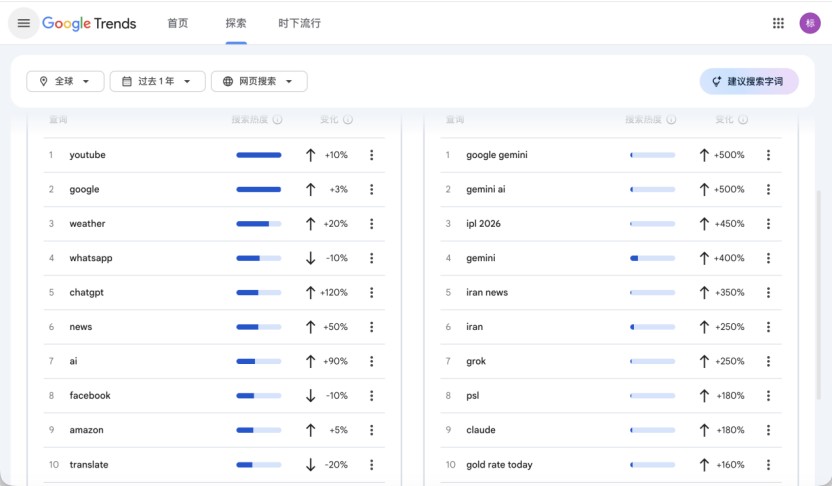Expand the 全球 region dropdown
Image resolution: width=832 pixels, height=486 pixels.
(65, 81)
